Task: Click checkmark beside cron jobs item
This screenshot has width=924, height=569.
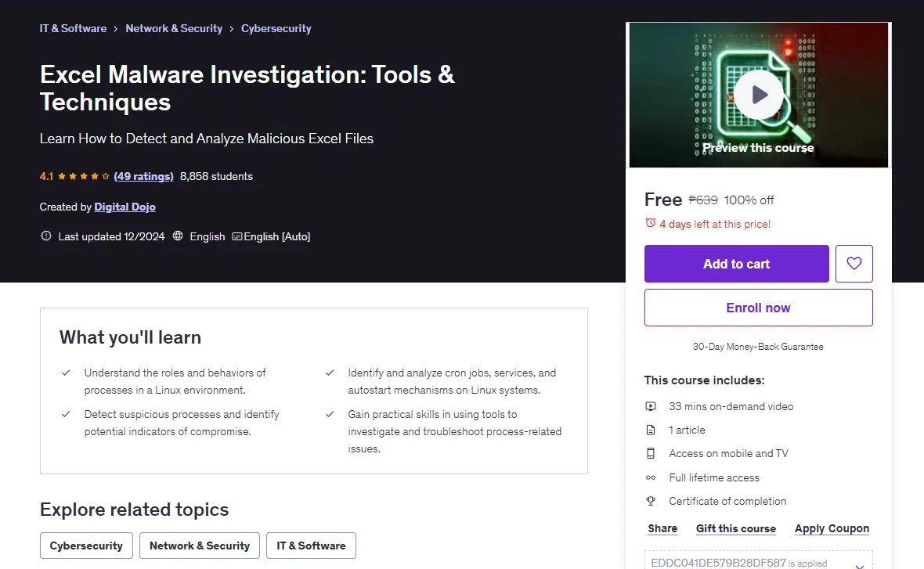Action: pyautogui.click(x=330, y=373)
